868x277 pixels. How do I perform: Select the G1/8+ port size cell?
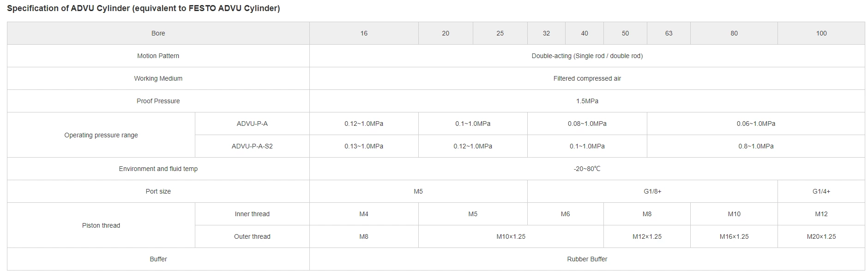[x=652, y=191]
